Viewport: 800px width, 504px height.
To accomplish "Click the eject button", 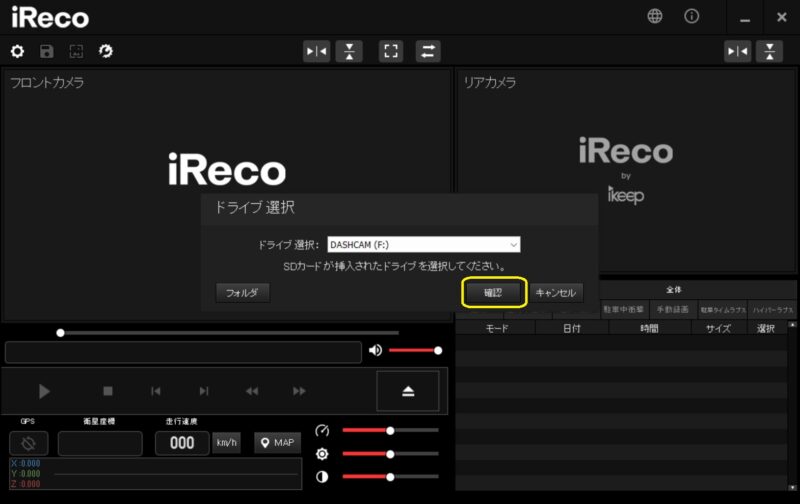I will point(407,391).
